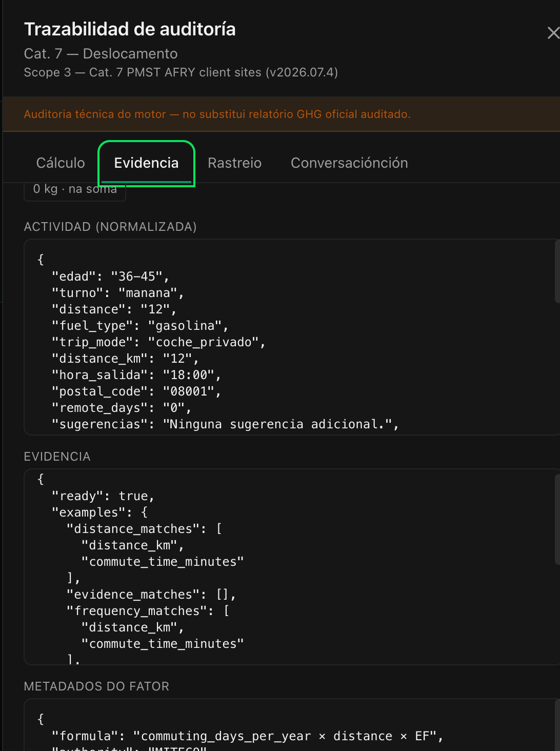This screenshot has width=560, height=751.
Task: Open the Conversaciónción tab
Action: coord(349,163)
